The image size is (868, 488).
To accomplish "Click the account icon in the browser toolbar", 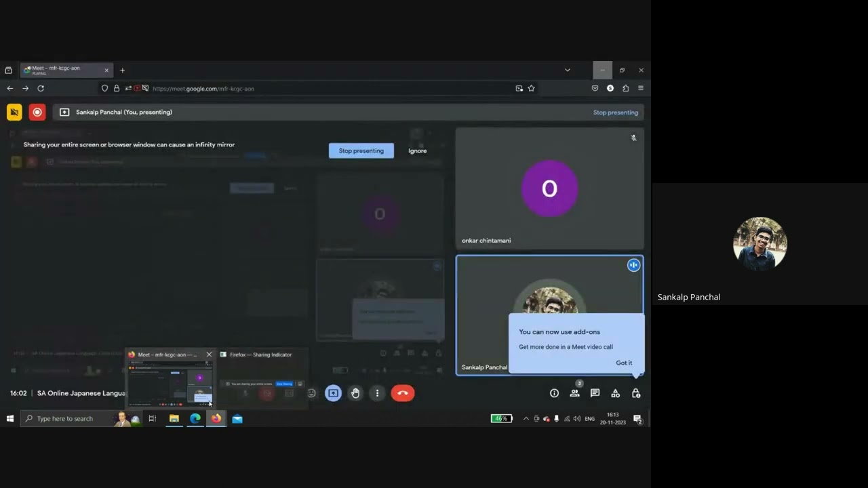I will 610,88.
